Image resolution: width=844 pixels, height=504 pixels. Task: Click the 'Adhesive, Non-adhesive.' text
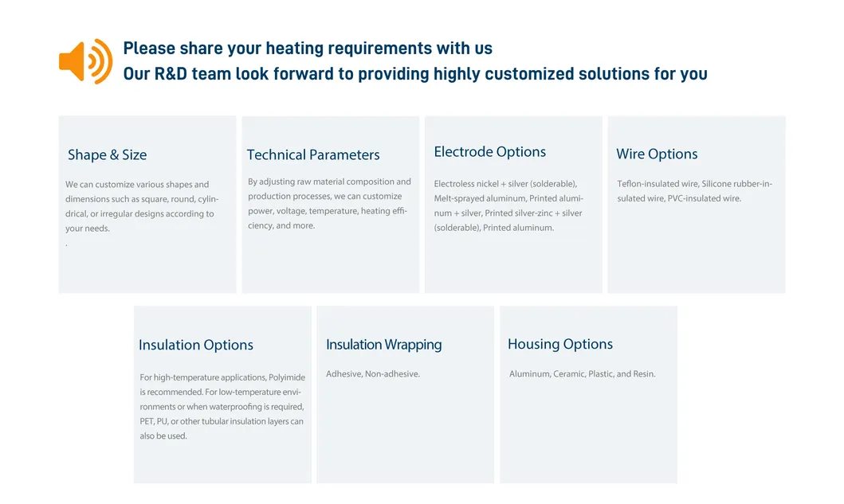pos(373,374)
